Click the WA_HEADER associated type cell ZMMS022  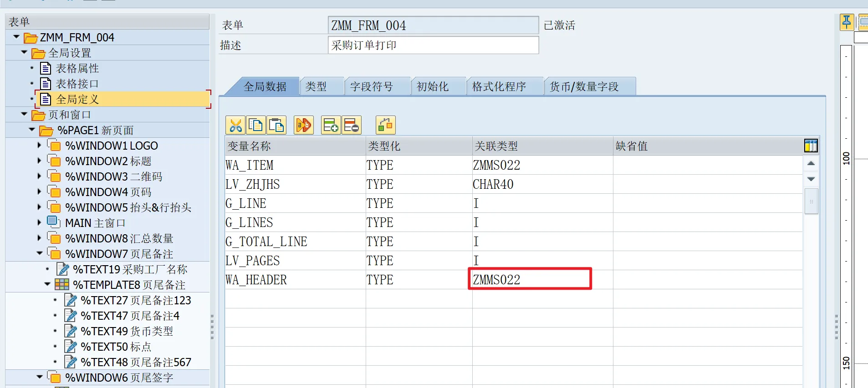pos(530,279)
